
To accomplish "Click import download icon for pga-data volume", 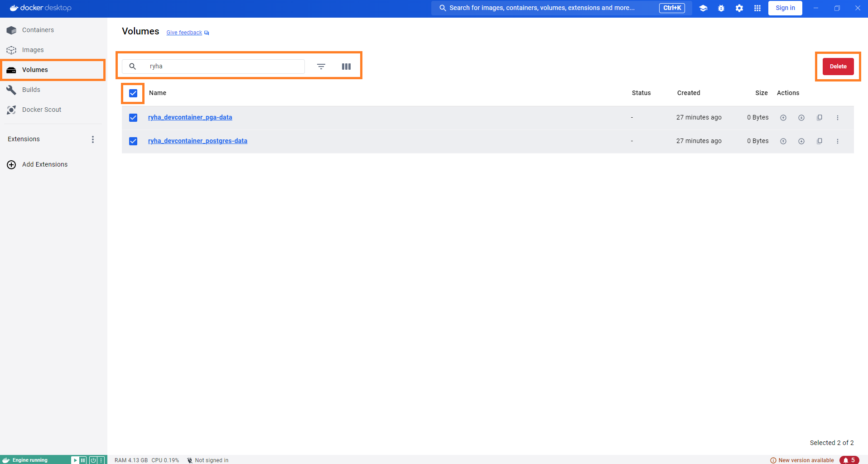I will [x=801, y=118].
